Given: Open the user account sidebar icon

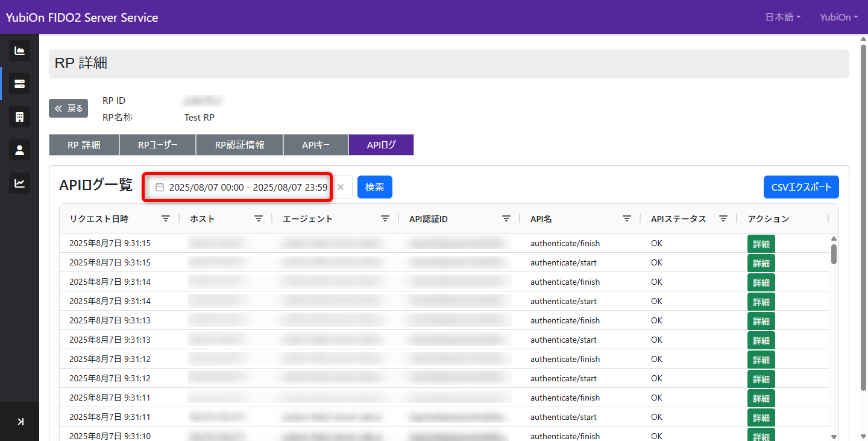Looking at the screenshot, I should tap(19, 150).
